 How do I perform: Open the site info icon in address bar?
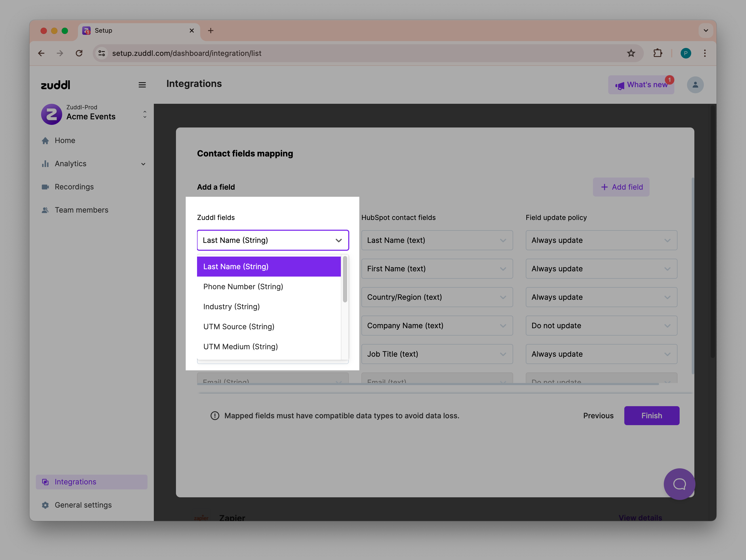(101, 53)
